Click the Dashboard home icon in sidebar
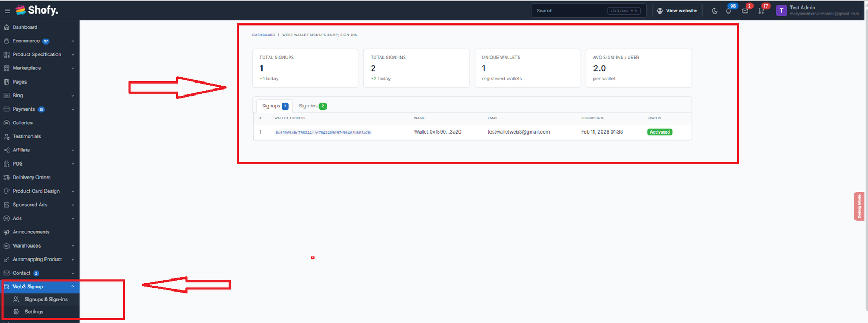Viewport: 868px width, 323px height. click(7, 27)
